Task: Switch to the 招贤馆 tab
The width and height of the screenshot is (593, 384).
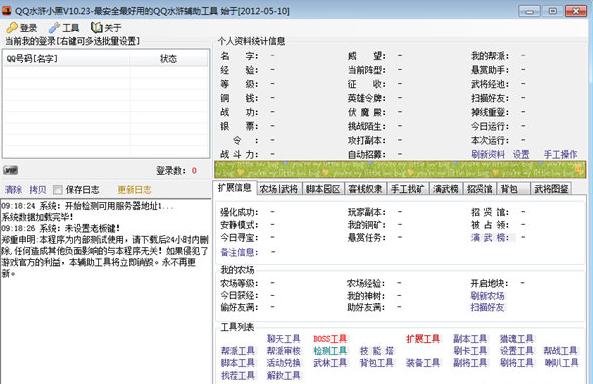Action: click(480, 189)
